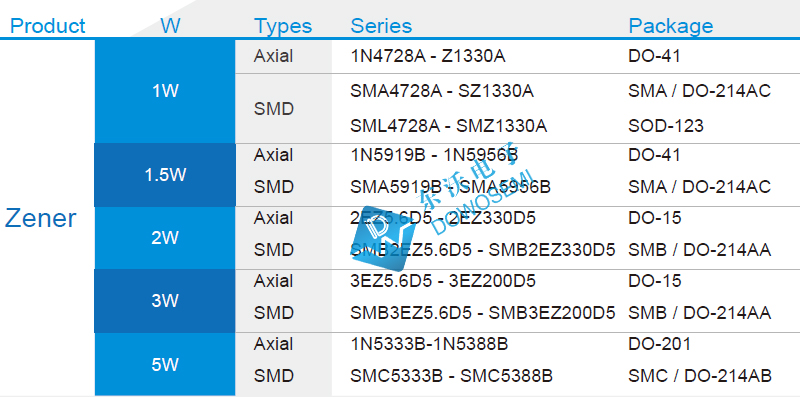Click the Product column header
Image resolution: width=800 pixels, height=397 pixels.
(x=48, y=26)
